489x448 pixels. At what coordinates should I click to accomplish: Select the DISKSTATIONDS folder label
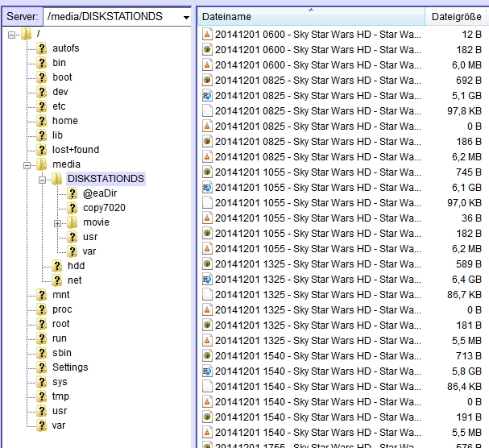tap(106, 179)
